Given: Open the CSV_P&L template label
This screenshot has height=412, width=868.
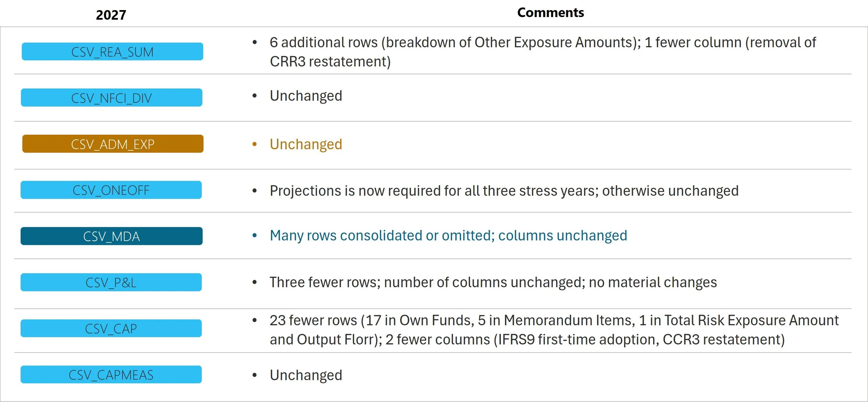Looking at the screenshot, I should (111, 282).
